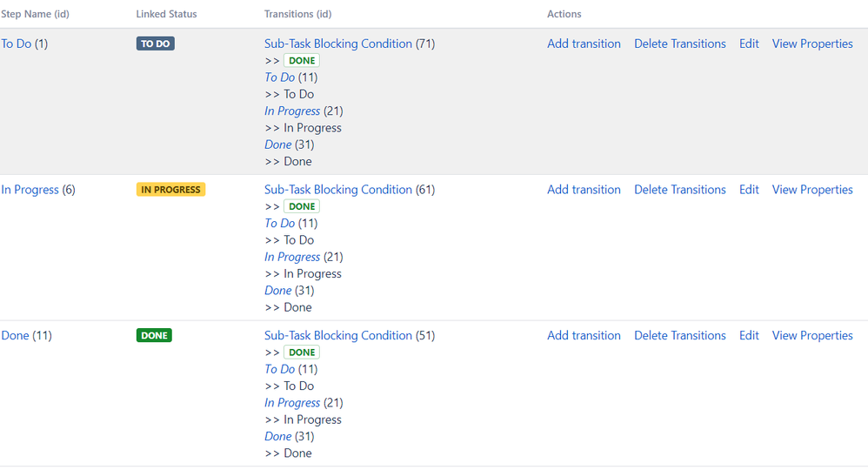The height and width of the screenshot is (470, 868).
Task: Click Delete Transitions in the To Do row
Action: coord(680,44)
